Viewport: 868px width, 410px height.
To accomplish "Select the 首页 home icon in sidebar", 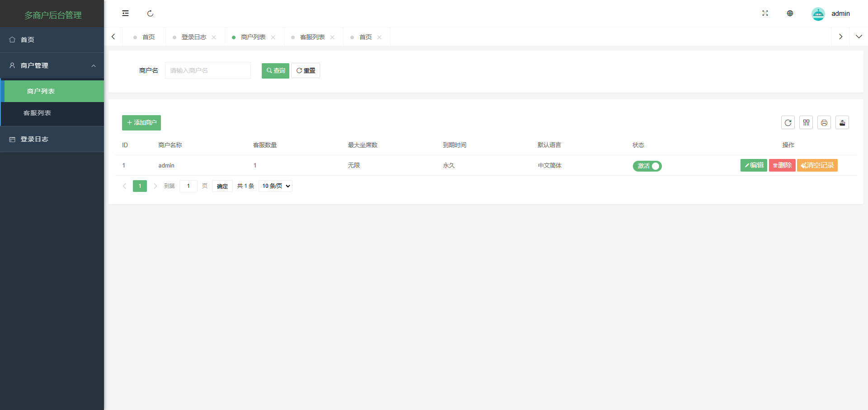I will pyautogui.click(x=12, y=40).
